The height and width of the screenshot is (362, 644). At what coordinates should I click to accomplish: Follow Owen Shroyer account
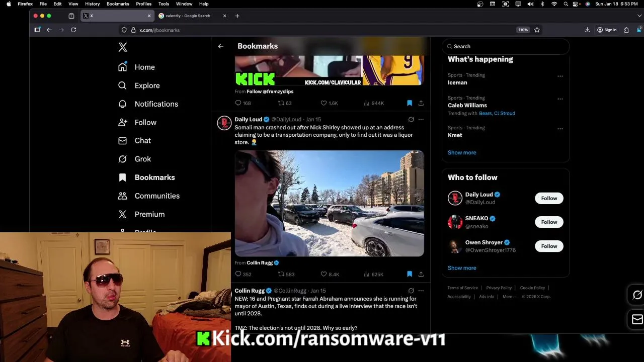[x=549, y=246]
